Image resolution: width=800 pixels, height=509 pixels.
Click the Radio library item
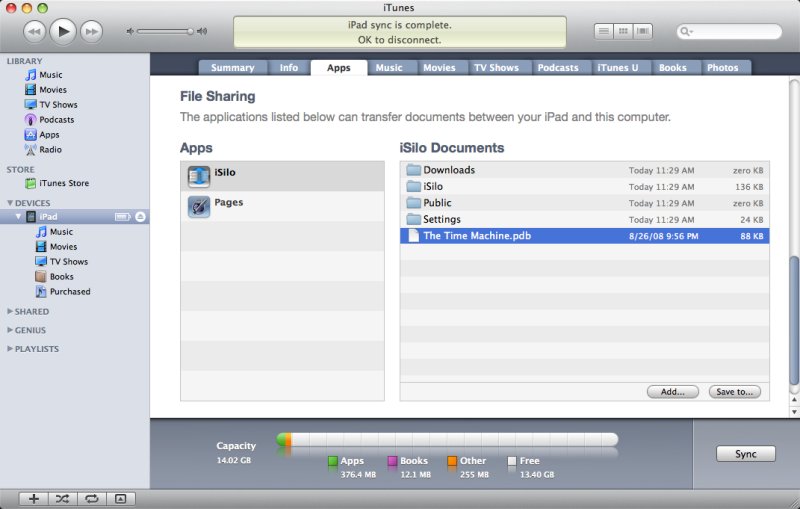50,150
